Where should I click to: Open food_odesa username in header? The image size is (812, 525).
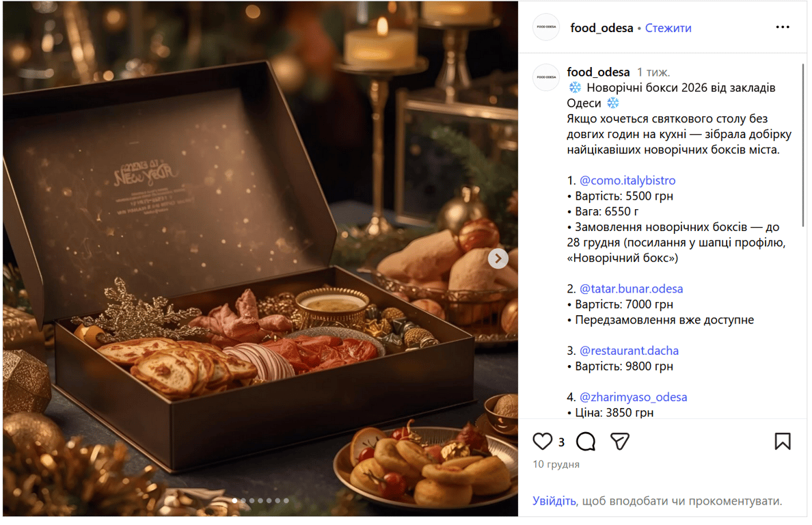coord(601,28)
